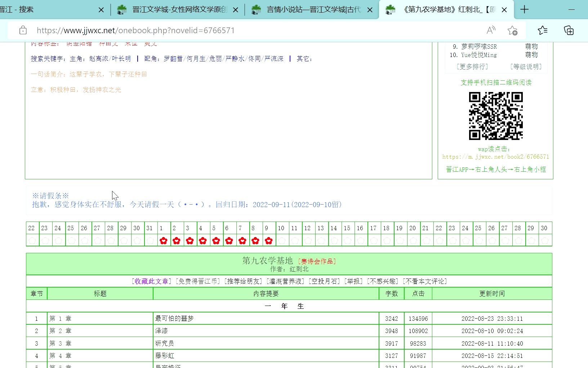Click the 不看本文评论 link
588x368 pixels.
(425, 281)
